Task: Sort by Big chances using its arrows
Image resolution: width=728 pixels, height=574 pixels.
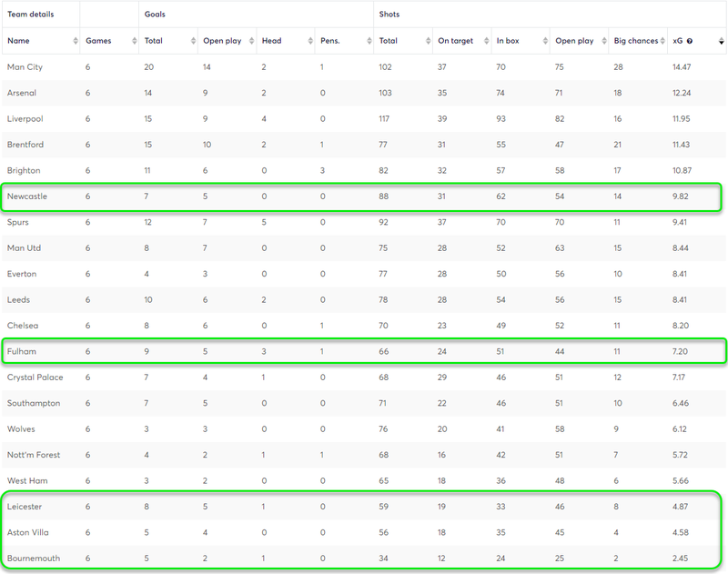Action: pos(662,41)
